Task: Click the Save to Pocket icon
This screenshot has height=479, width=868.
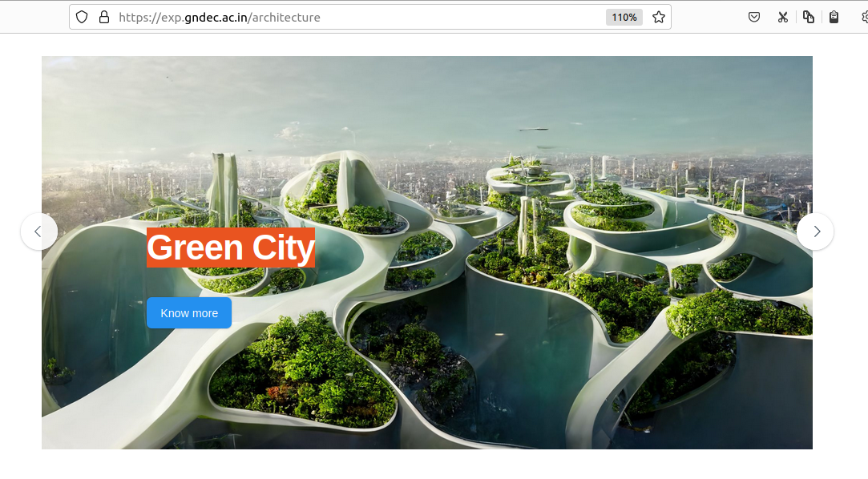Action: (x=753, y=17)
